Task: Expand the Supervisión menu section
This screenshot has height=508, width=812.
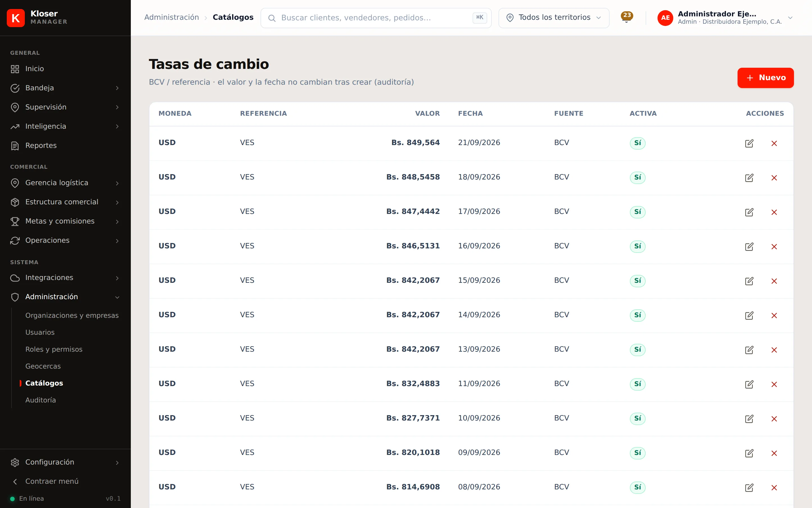Action: (x=65, y=107)
